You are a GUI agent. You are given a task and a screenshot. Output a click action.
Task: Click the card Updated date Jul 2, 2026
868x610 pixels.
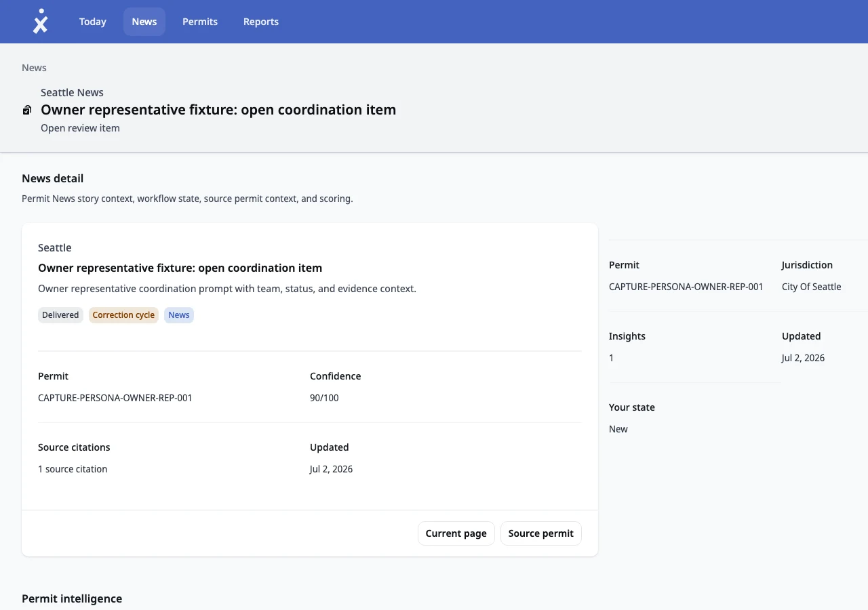(331, 469)
